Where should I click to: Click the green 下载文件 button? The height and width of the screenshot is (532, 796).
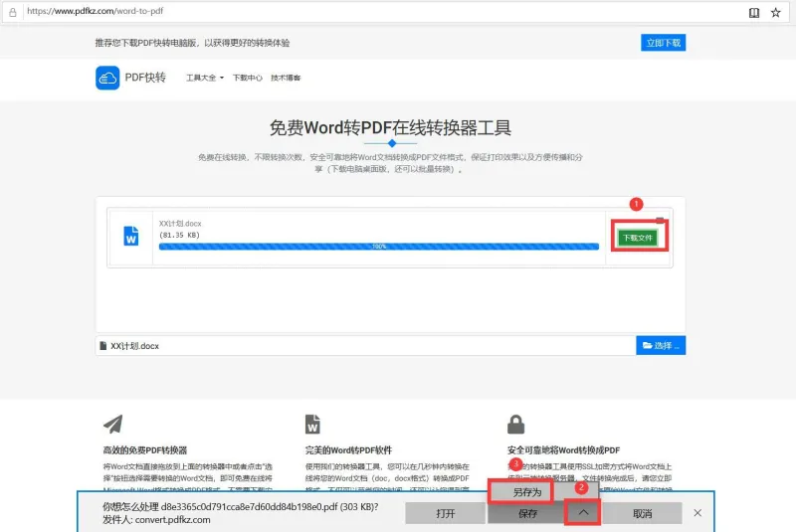[638, 238]
